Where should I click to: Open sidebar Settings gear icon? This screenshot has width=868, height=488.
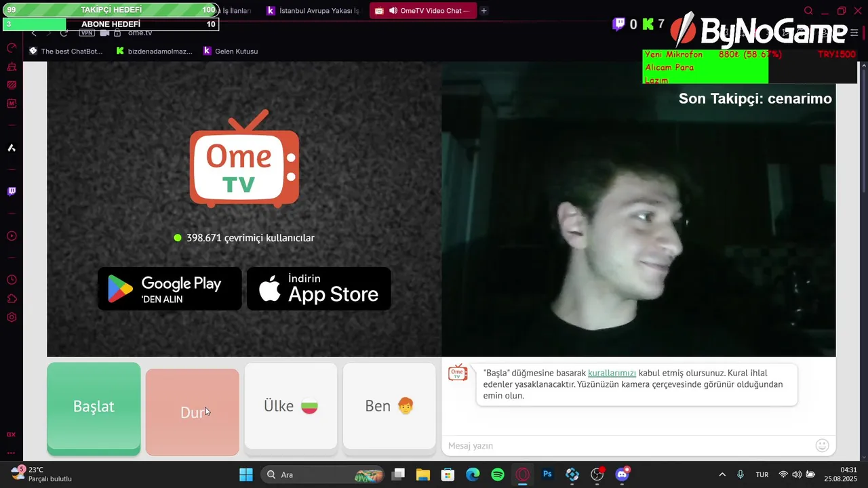pyautogui.click(x=12, y=317)
